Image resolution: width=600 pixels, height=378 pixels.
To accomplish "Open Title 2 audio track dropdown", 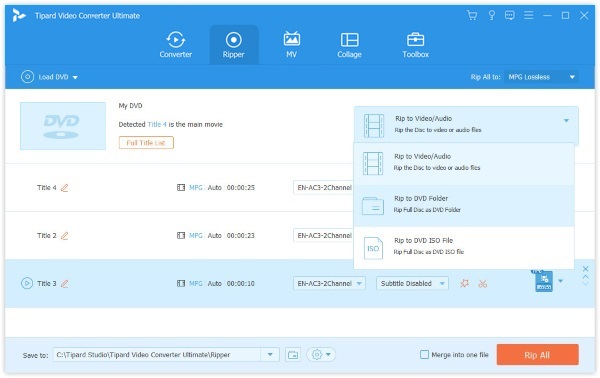I will click(324, 235).
